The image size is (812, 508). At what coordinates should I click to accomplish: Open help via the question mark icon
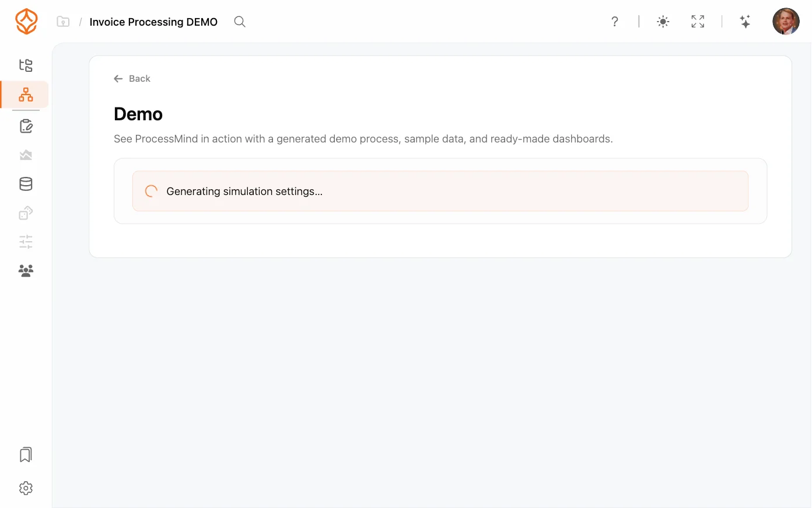(x=614, y=22)
